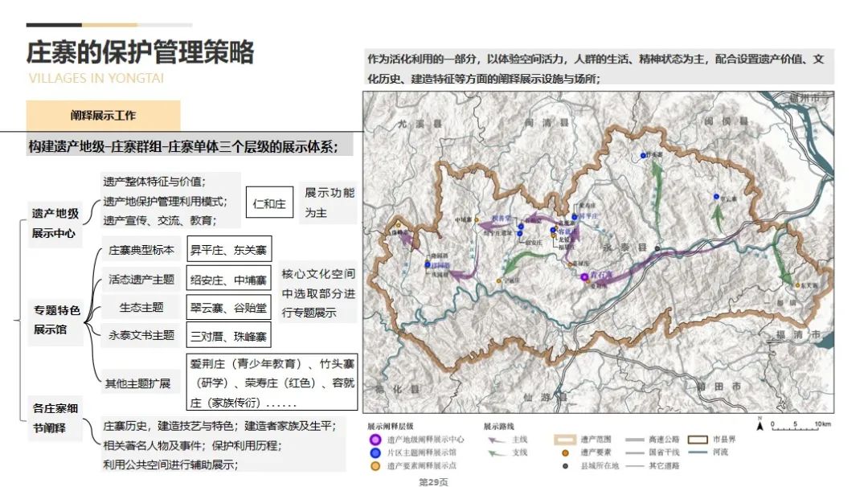The image size is (868, 487).
Task: Click the 庄寨的保护管理策略 slide title
Action: coord(140,52)
